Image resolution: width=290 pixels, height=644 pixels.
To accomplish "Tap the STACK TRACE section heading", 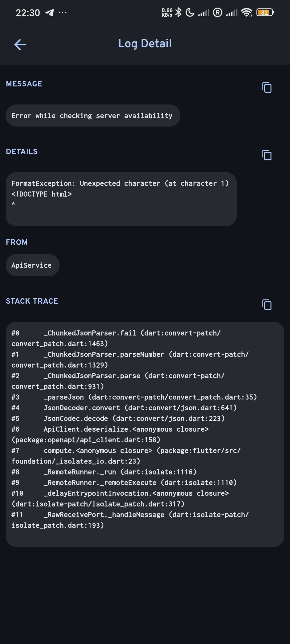I will coord(32,301).
